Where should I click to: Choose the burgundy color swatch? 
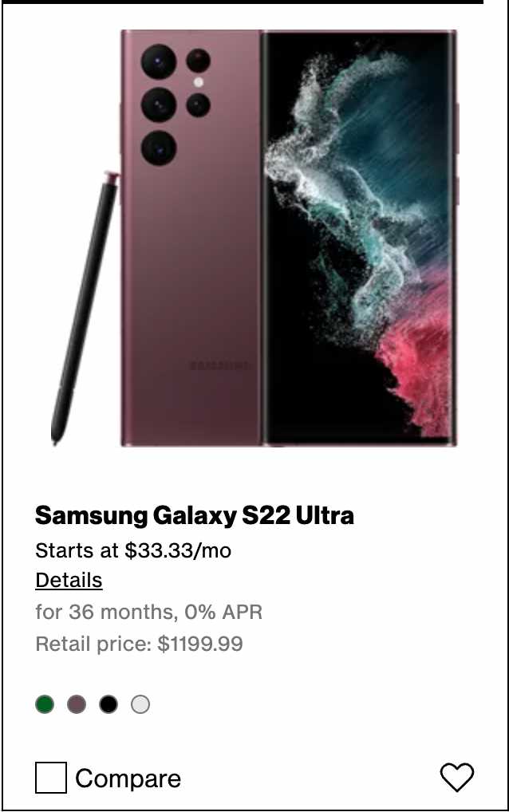pyautogui.click(x=77, y=704)
